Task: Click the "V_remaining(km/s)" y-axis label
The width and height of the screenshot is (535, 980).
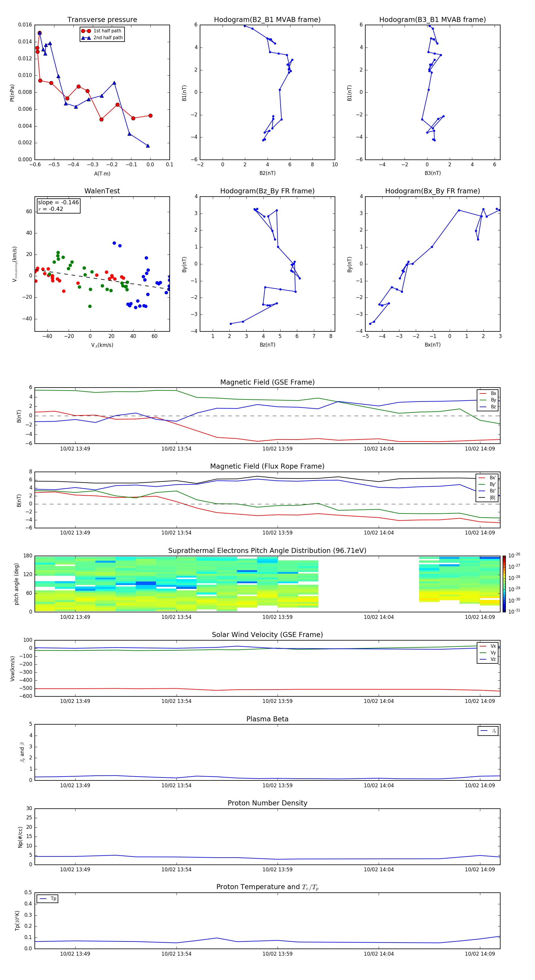Action: [15, 264]
